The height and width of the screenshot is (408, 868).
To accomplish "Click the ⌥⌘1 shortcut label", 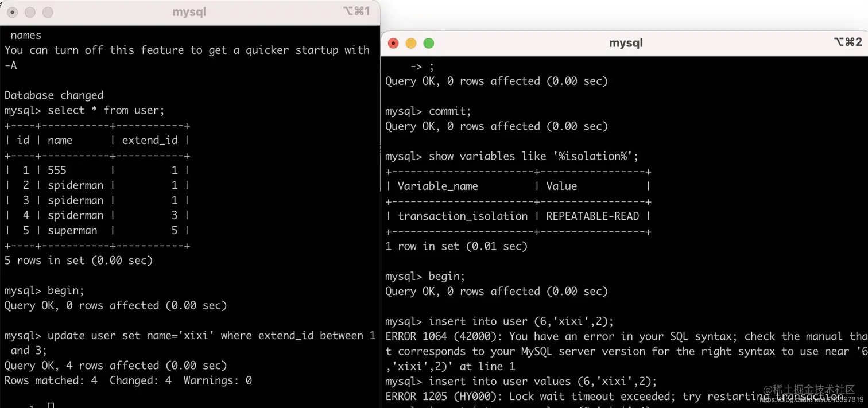I will (356, 11).
